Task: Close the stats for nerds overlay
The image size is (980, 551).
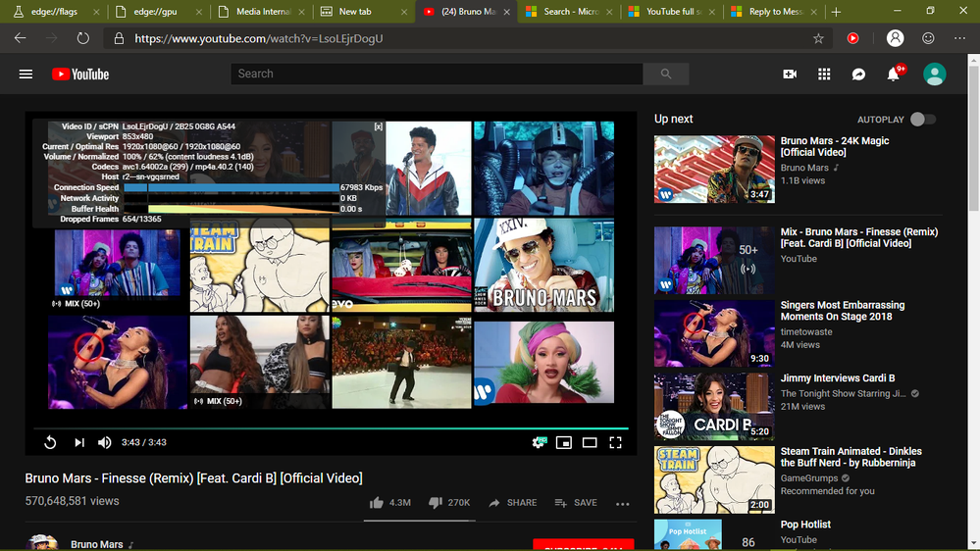Action: point(378,126)
